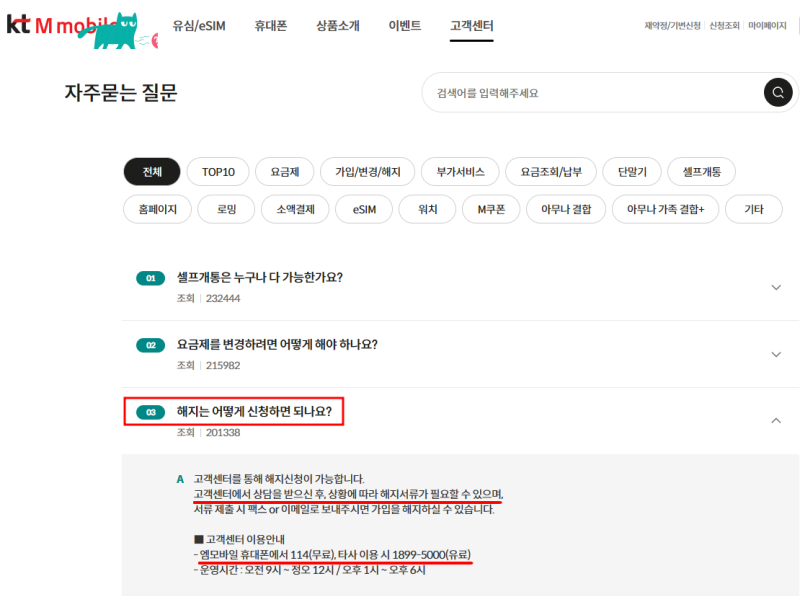Select the 로밍 category filter
This screenshot has height=602, width=800.
pyautogui.click(x=226, y=209)
